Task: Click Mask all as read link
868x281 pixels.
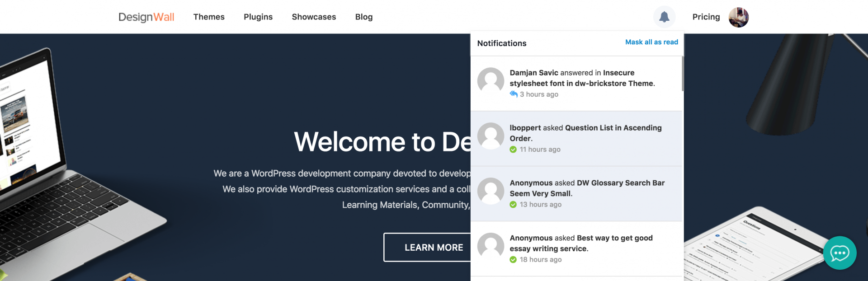Action: tap(651, 42)
